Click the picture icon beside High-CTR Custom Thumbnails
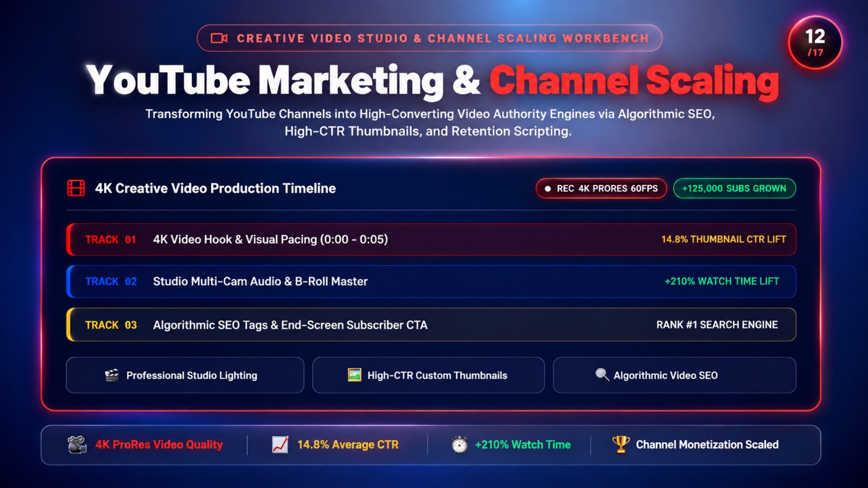 pos(354,375)
